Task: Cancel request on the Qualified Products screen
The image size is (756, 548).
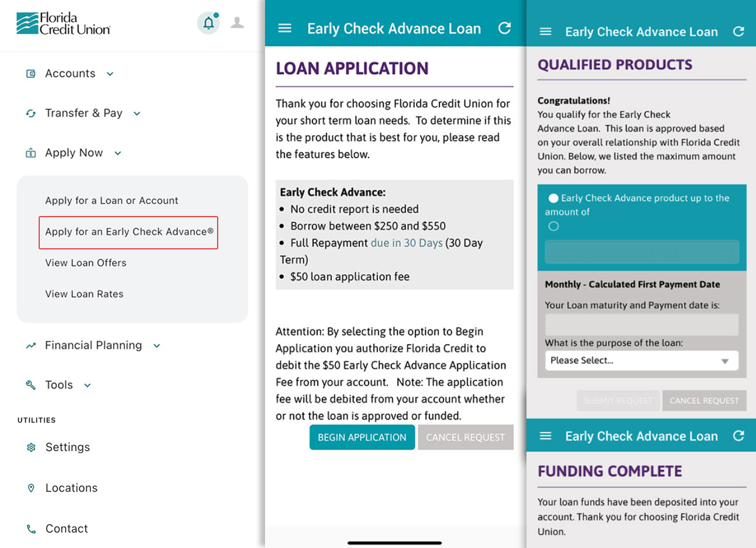Action: pyautogui.click(x=705, y=400)
